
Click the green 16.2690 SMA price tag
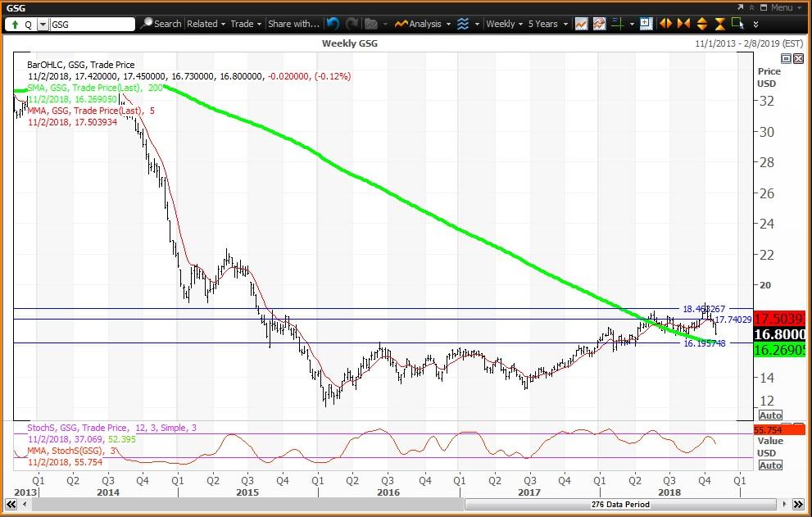click(779, 350)
